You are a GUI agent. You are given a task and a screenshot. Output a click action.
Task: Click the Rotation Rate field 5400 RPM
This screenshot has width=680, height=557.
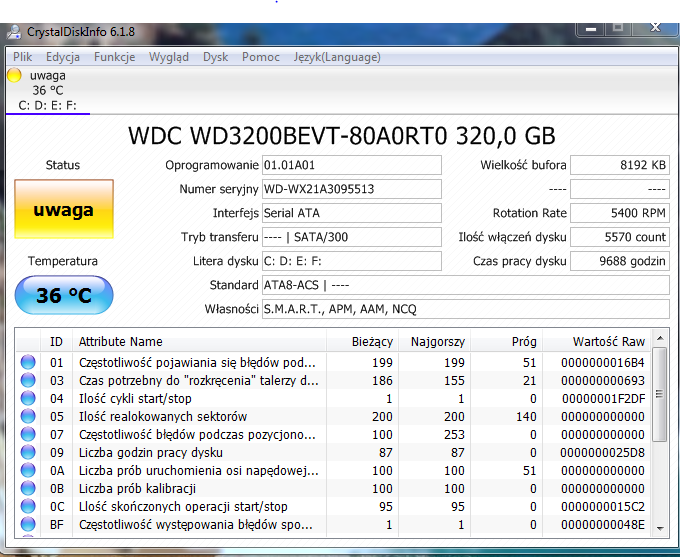pos(620,213)
